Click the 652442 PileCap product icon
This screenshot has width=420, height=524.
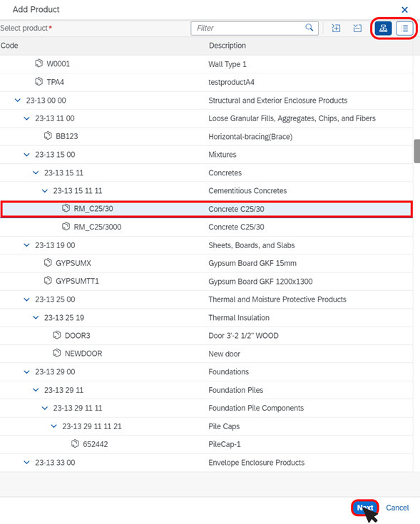coord(75,443)
